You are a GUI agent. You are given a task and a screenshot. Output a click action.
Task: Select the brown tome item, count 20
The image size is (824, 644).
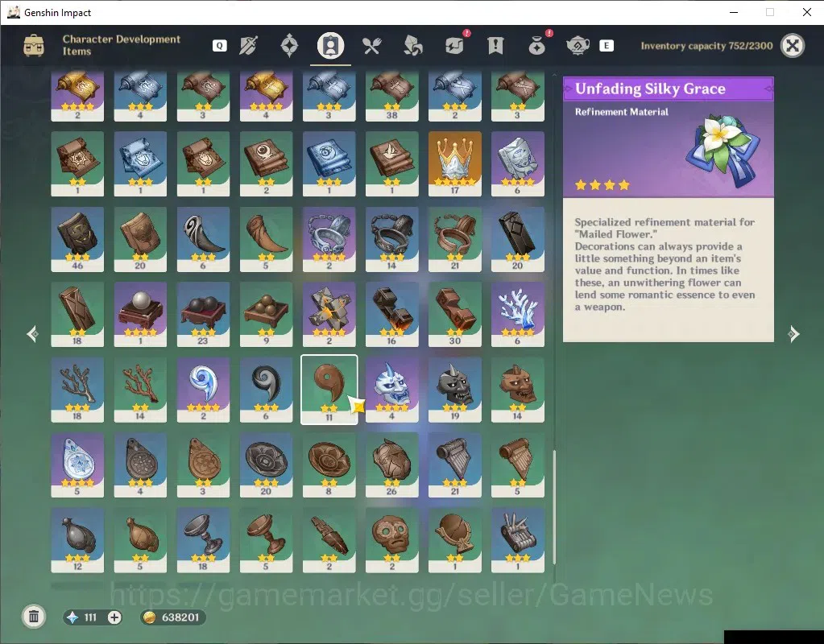coord(140,239)
